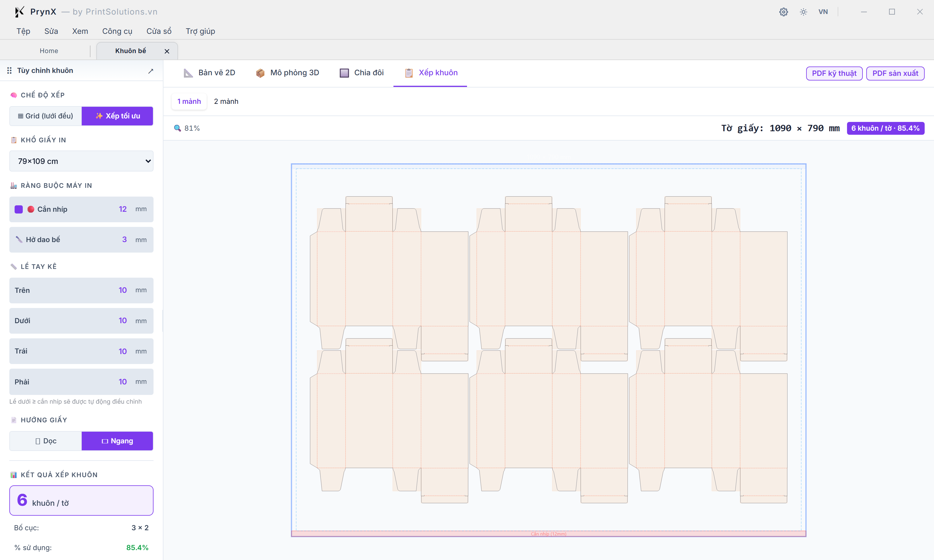Image resolution: width=934 pixels, height=560 pixels.
Task: Click the Khổ giấy in clipboard icon
Action: point(14,140)
